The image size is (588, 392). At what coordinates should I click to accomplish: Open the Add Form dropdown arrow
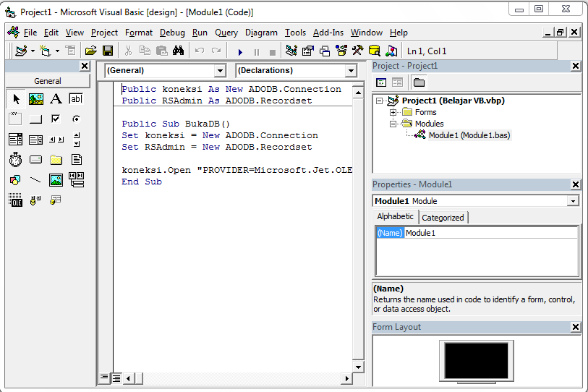click(x=57, y=51)
